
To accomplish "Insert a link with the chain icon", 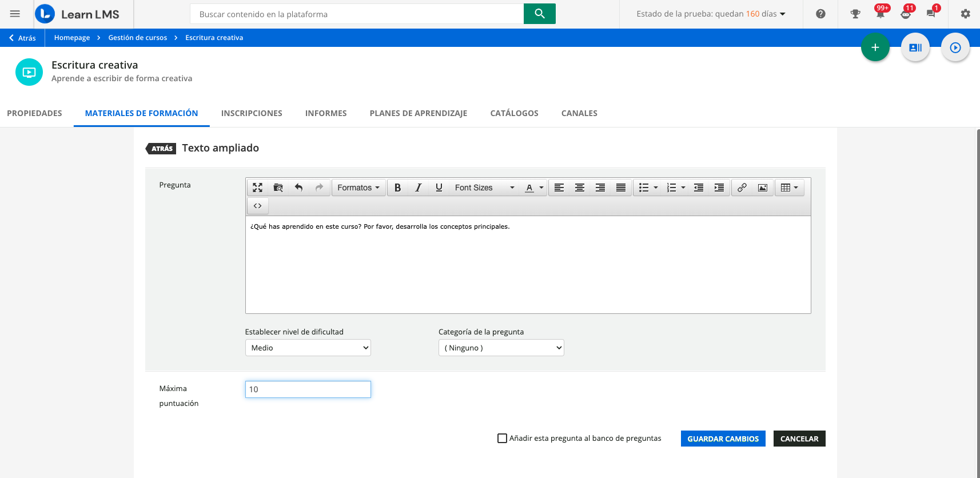I will (742, 188).
